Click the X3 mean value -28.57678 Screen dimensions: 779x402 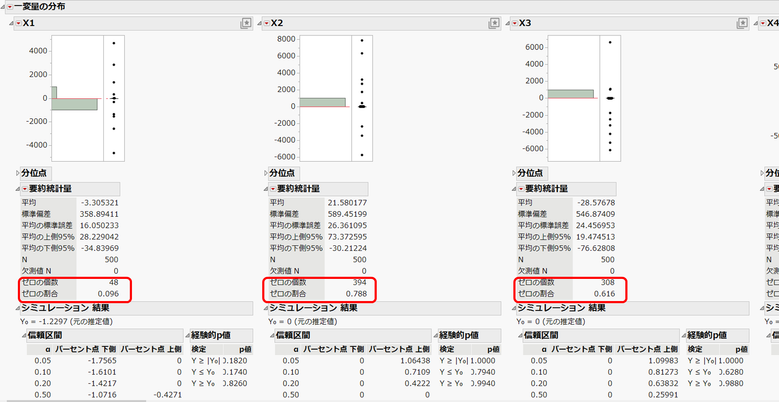pyautogui.click(x=596, y=203)
